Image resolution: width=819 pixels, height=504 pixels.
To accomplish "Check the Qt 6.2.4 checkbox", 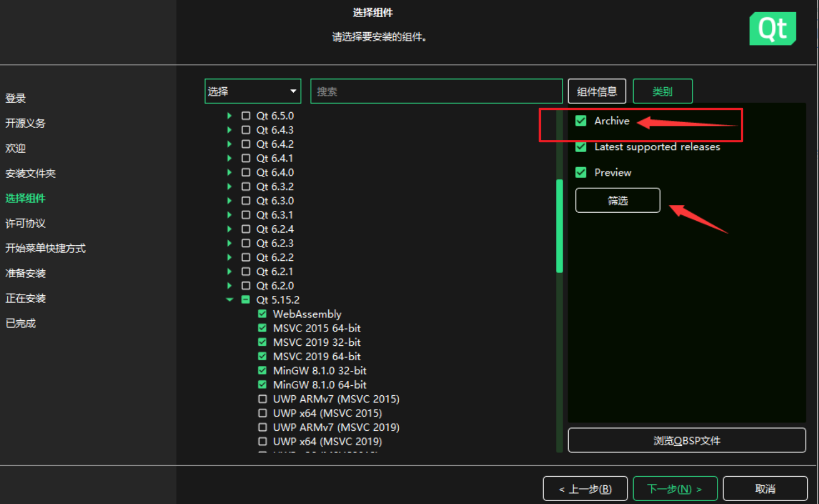I will pyautogui.click(x=246, y=229).
